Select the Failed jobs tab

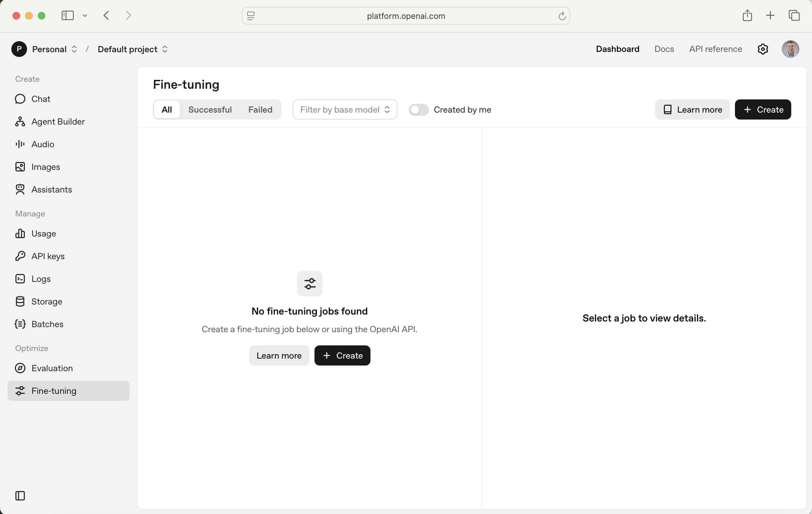point(260,109)
